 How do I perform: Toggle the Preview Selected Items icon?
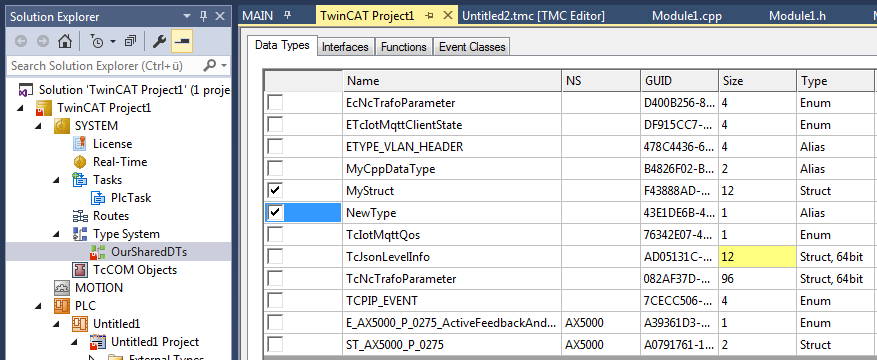[x=182, y=41]
